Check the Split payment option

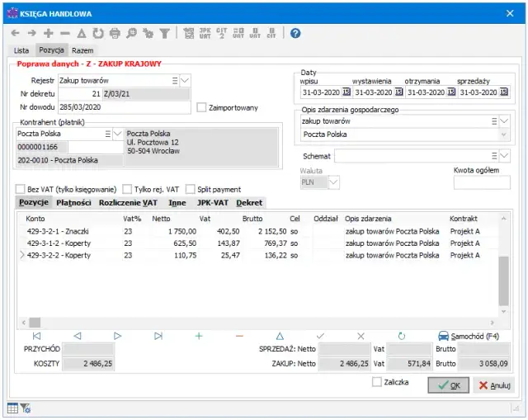[x=191, y=189]
